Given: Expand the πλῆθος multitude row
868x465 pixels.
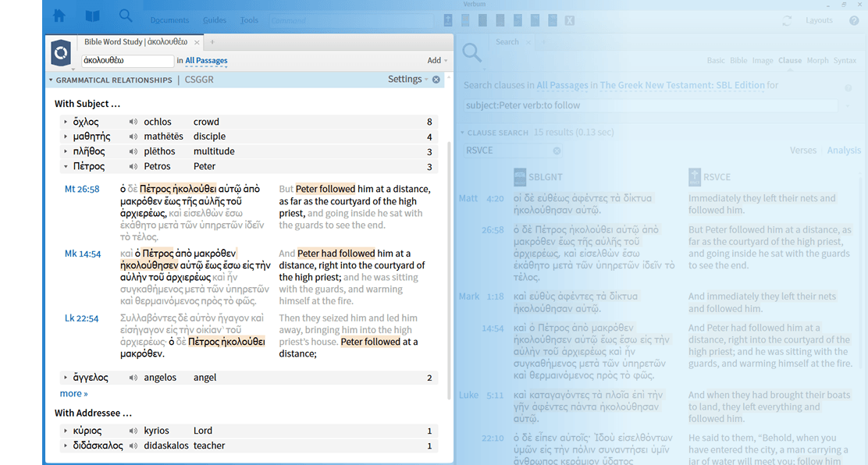Looking at the screenshot, I should [x=66, y=151].
